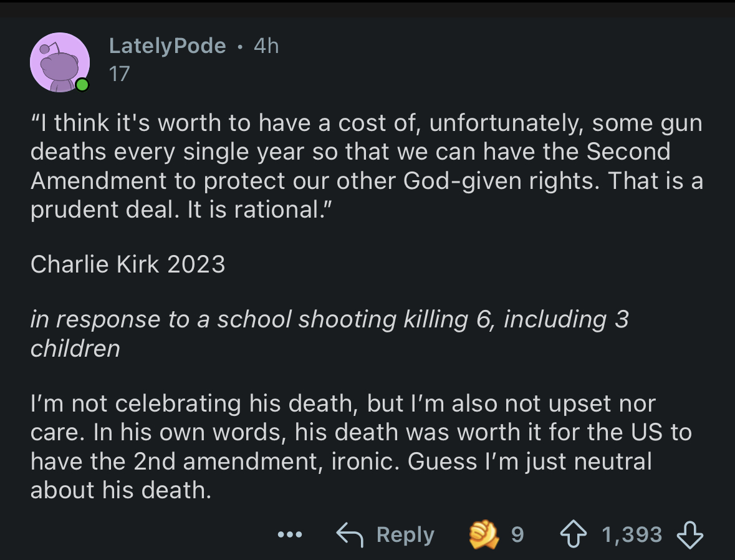Click the award count of 9
735x560 pixels.
pyautogui.click(x=517, y=534)
